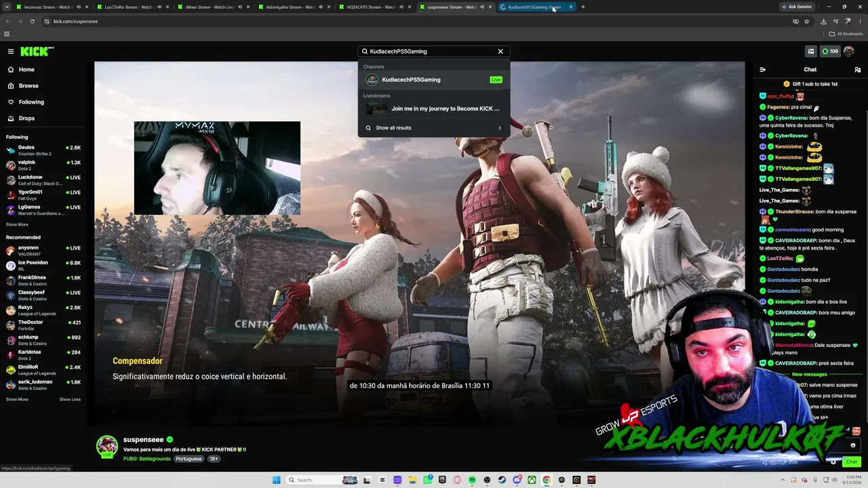This screenshot has height=488, width=868.
Task: Open the emote picker in chat
Action: (x=853, y=445)
